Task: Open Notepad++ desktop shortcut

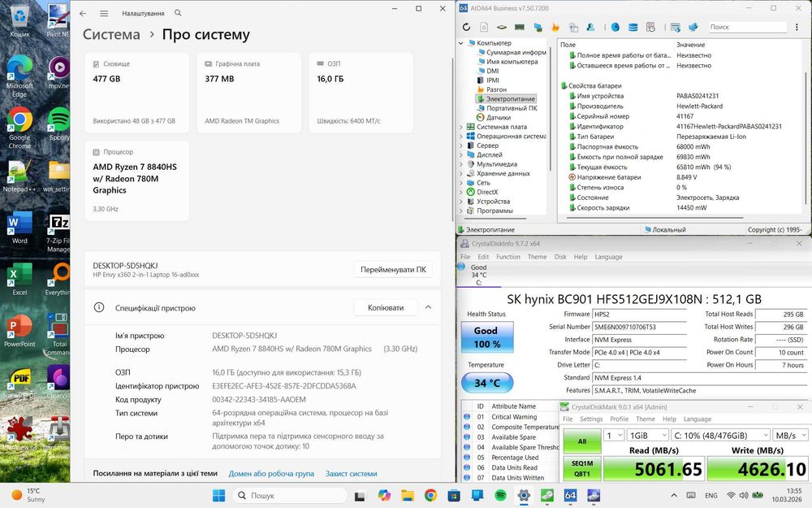Action: click(19, 176)
